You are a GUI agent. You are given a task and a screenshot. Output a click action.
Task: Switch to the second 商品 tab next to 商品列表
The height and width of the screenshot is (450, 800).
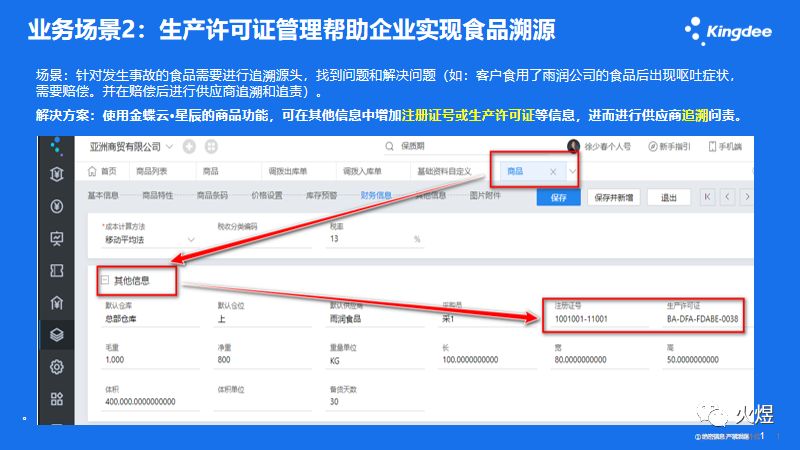pyautogui.click(x=211, y=171)
